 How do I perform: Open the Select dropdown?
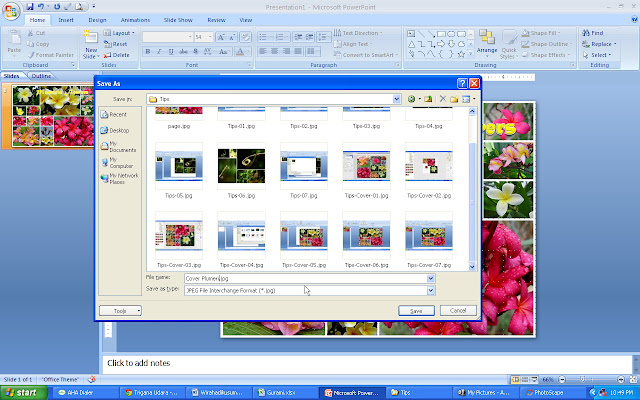pos(596,55)
